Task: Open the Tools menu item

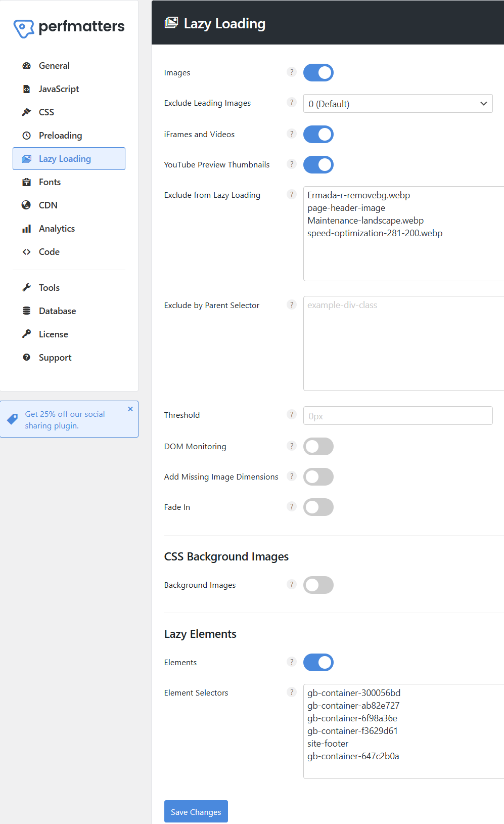Action: tap(69, 288)
